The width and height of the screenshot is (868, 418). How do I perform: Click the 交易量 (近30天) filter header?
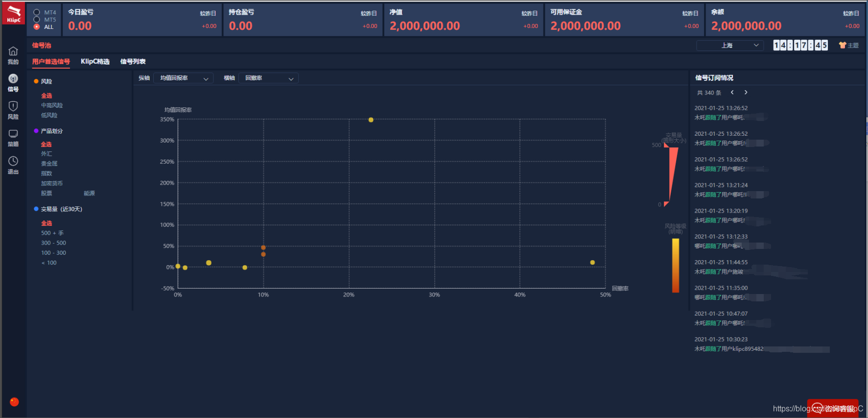click(x=58, y=209)
